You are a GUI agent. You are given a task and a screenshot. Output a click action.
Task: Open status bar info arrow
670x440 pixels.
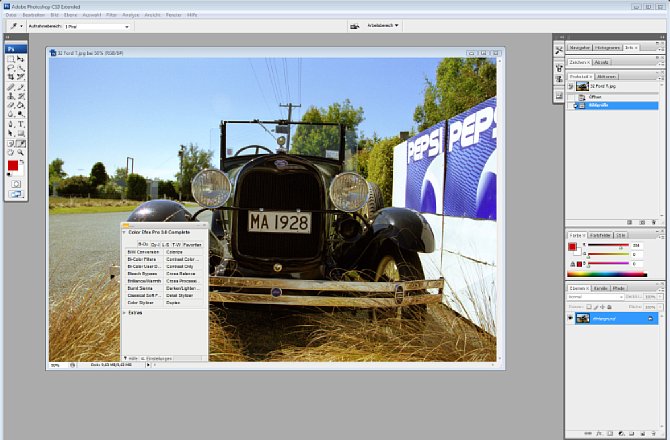pos(148,365)
